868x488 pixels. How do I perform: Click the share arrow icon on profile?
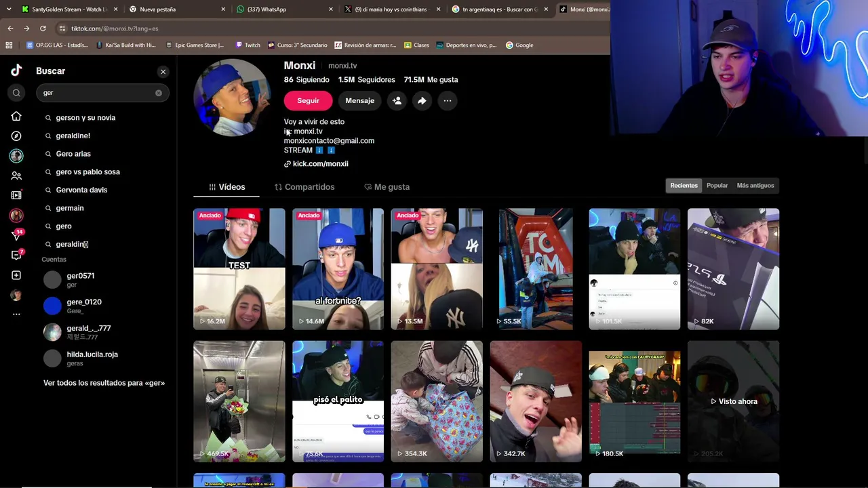coord(422,100)
